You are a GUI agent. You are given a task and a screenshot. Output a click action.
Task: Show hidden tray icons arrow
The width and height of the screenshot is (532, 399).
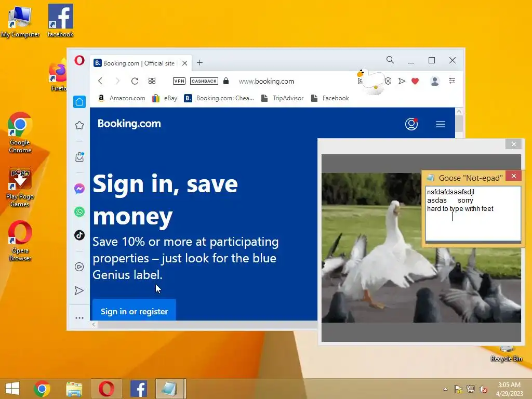445,389
